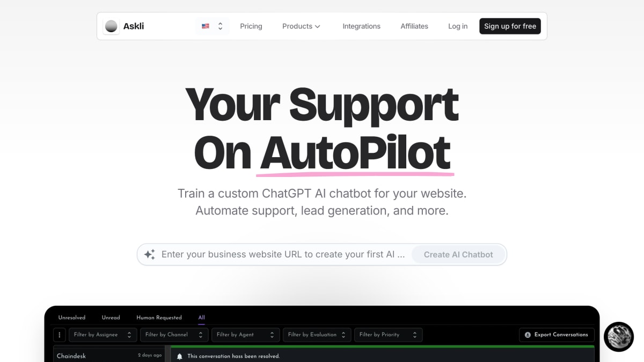
Task: Click Create AI Chatbot button
Action: pos(458,255)
